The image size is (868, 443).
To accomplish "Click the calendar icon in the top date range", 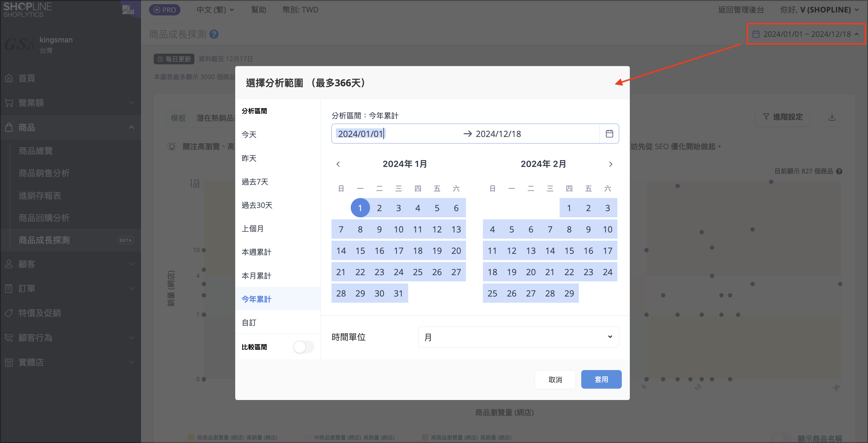I will (x=756, y=34).
